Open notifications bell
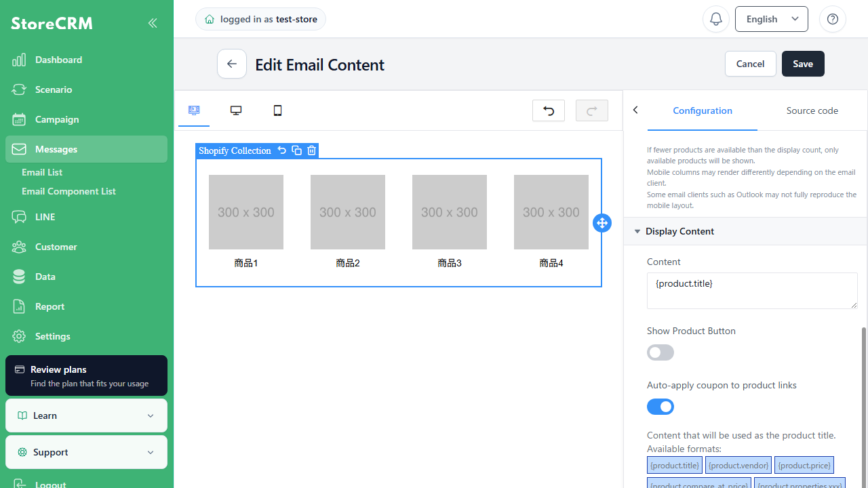 (716, 19)
